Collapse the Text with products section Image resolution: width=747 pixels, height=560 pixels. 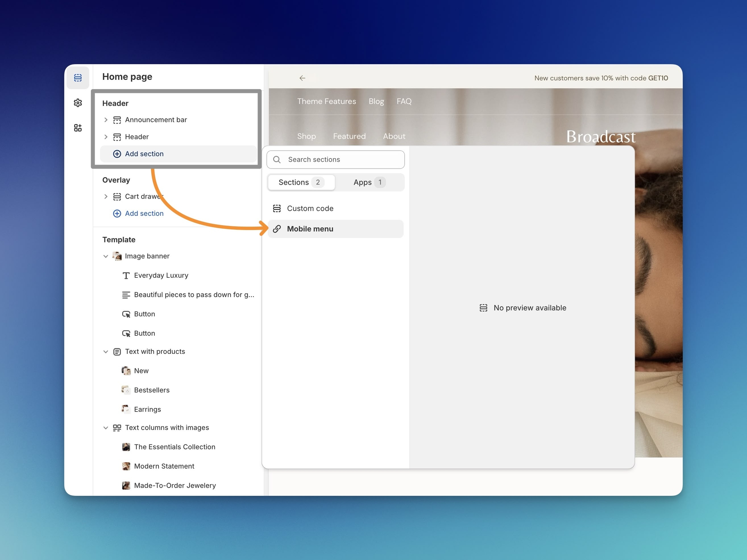pyautogui.click(x=106, y=352)
